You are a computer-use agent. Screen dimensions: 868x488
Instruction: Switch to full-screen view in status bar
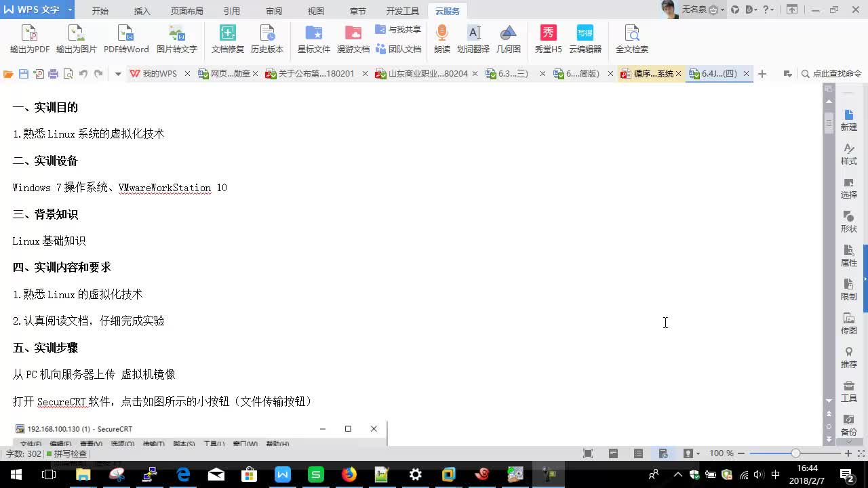[588, 453]
